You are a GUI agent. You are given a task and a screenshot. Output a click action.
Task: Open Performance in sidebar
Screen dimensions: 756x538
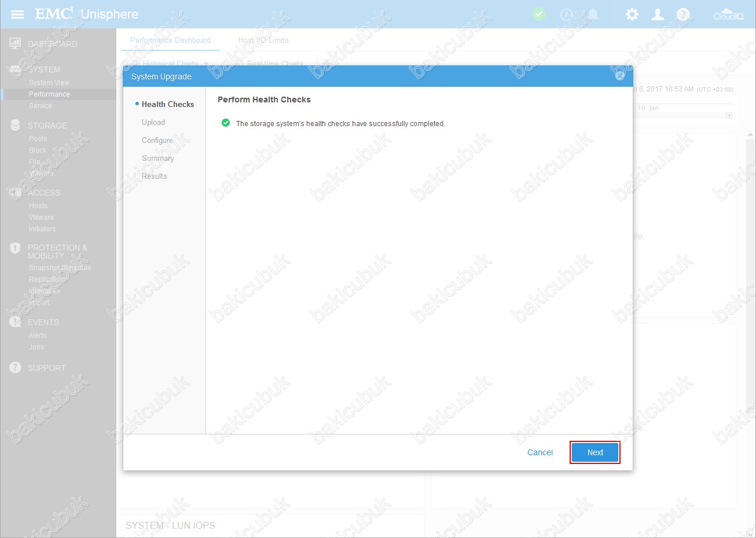tap(49, 94)
